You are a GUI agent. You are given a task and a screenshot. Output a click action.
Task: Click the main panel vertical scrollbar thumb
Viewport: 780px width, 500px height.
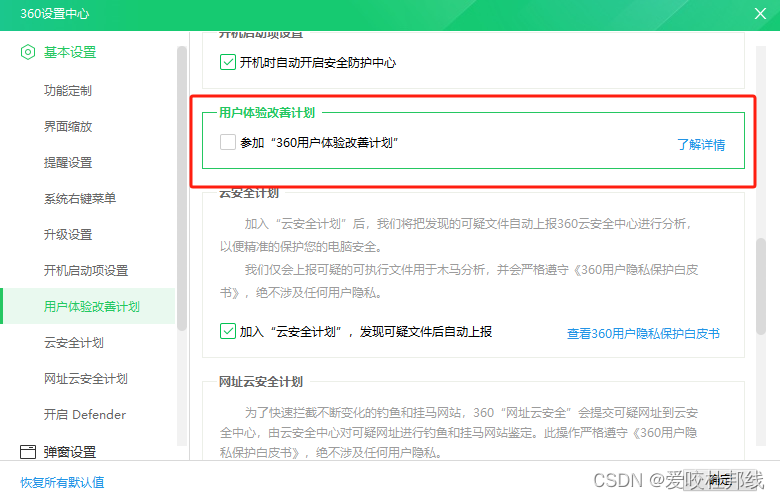click(761, 286)
